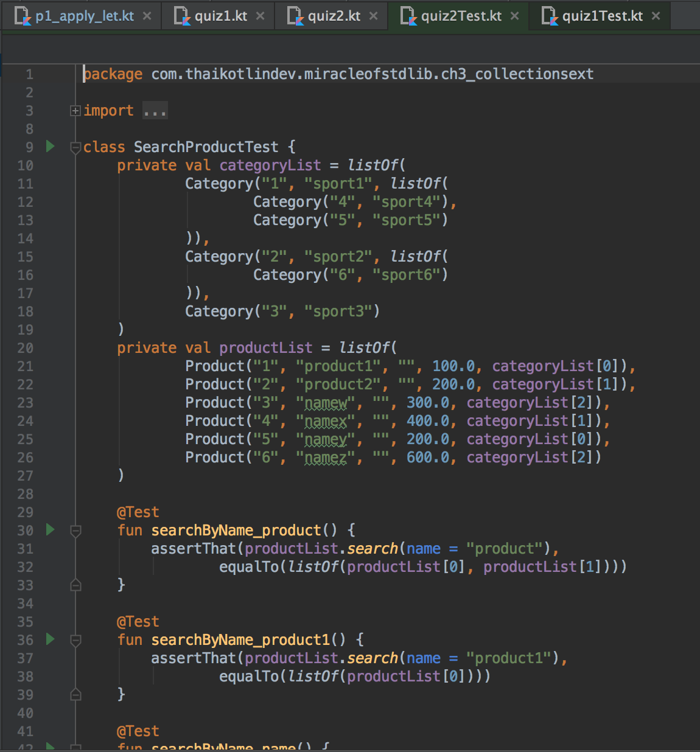
Task: Click line number 30 in the gutter
Action: 25,530
